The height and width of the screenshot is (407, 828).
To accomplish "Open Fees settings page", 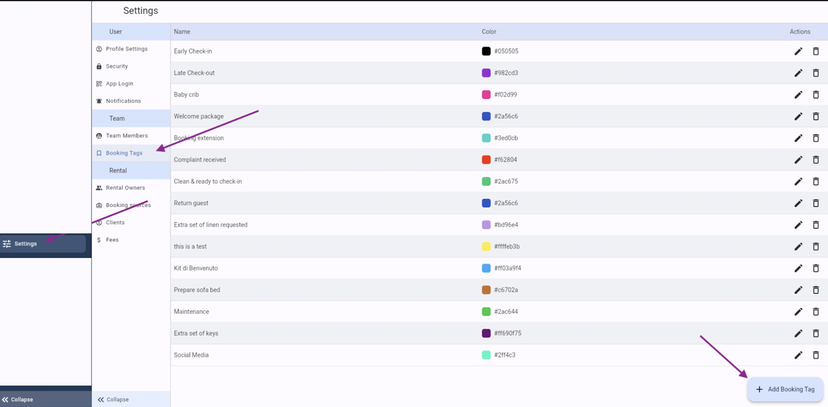I will tap(131, 240).
